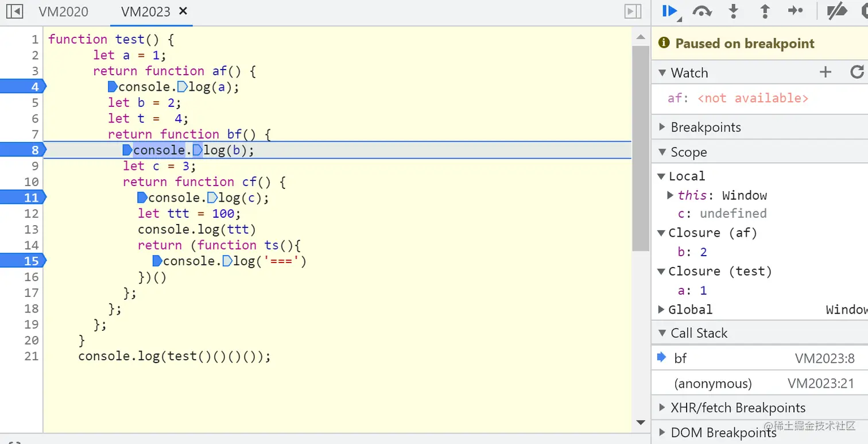Collapse the Closure (af) scope

(x=661, y=233)
